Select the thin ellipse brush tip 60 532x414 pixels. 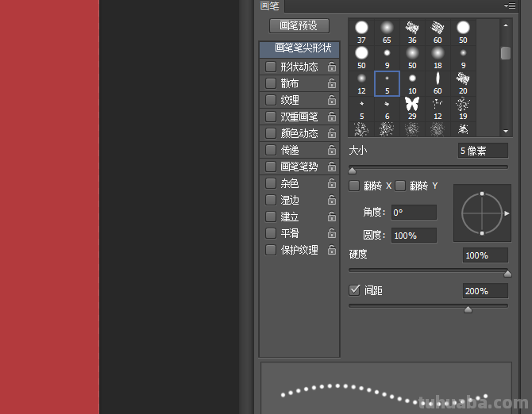(438, 82)
